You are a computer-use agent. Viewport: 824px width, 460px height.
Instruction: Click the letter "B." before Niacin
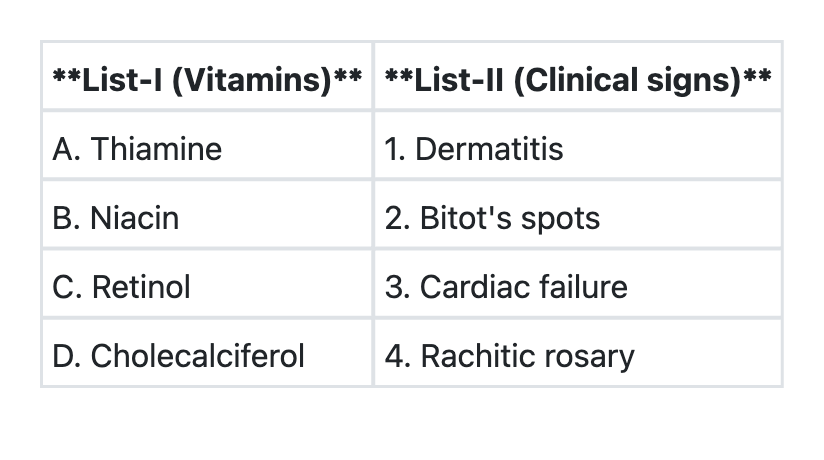pos(67,218)
